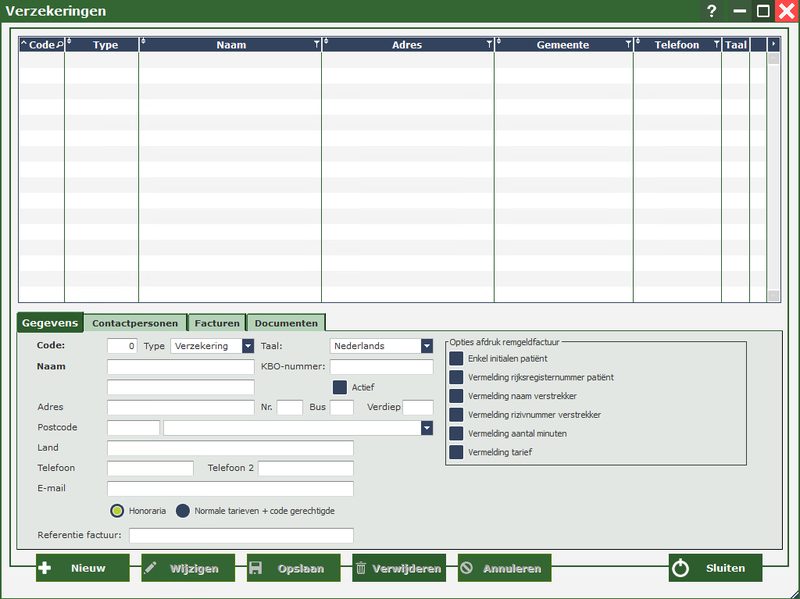
Task: Open the filter icon on Adres column
Action: coord(489,45)
